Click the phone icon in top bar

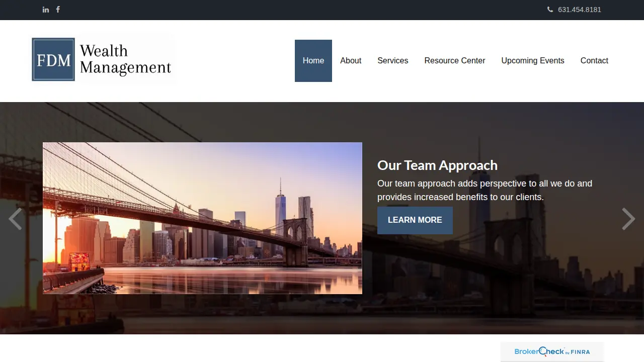click(550, 10)
